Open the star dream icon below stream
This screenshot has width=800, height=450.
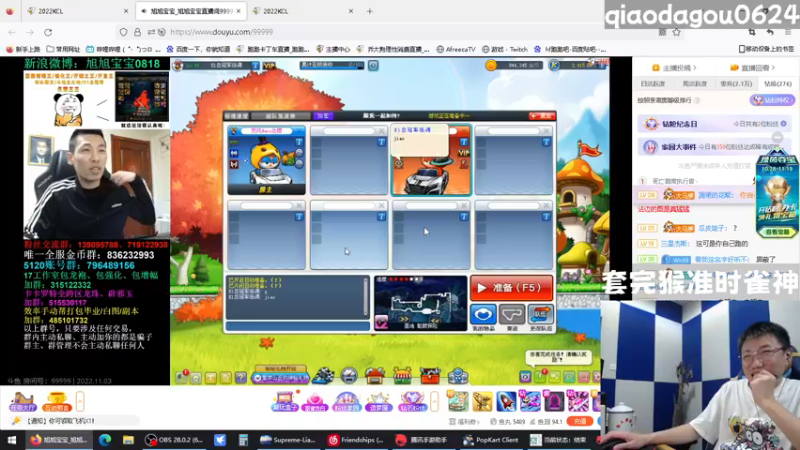point(379,402)
